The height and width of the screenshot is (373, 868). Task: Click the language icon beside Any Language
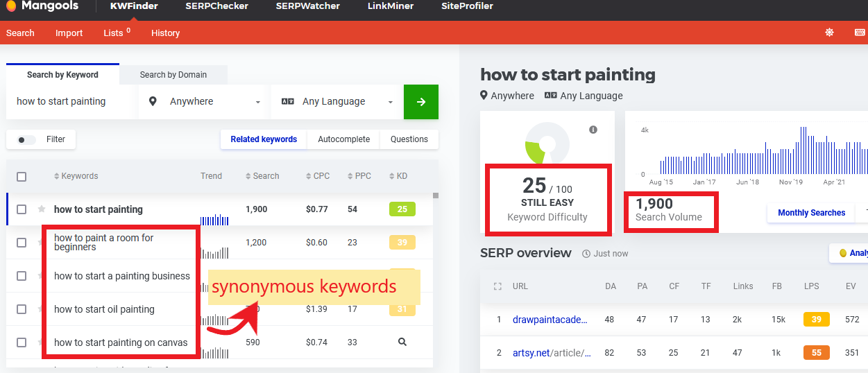pyautogui.click(x=287, y=101)
